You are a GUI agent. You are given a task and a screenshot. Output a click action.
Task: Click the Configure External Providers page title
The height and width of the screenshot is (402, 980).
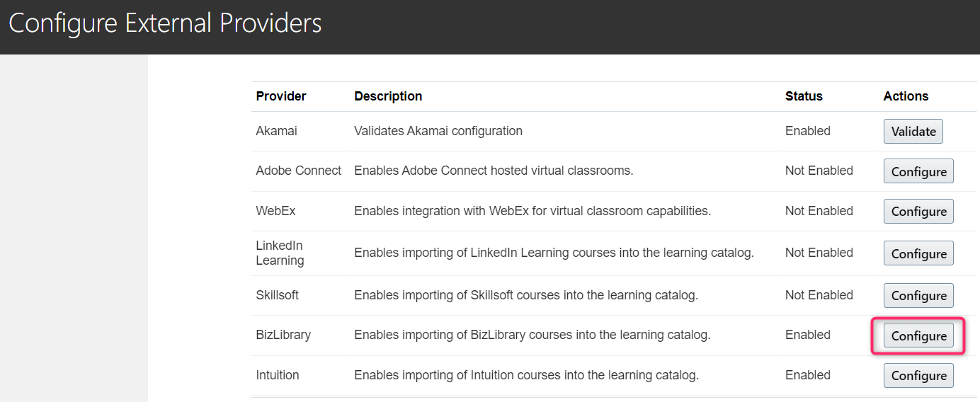coord(165,23)
